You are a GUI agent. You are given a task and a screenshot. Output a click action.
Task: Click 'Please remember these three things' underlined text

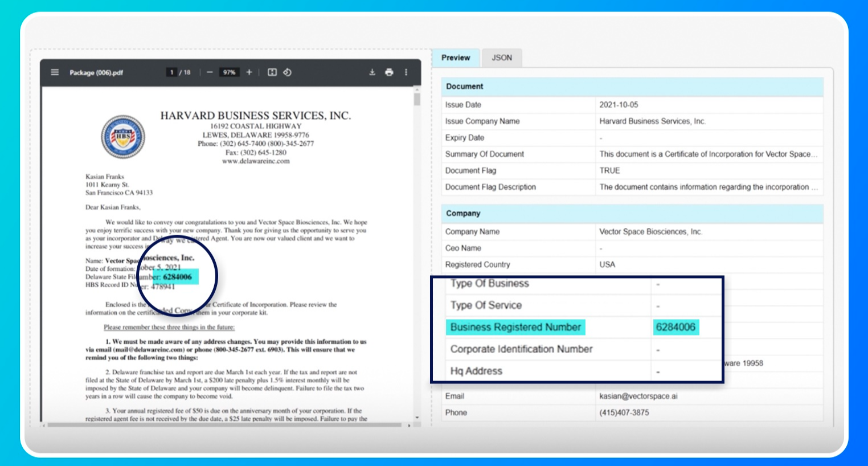pos(169,327)
